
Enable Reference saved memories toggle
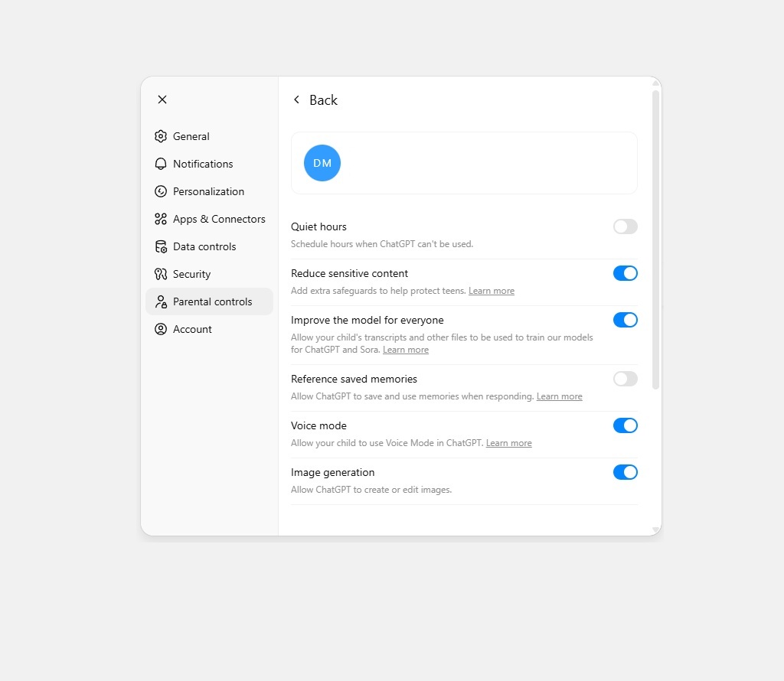pos(625,379)
